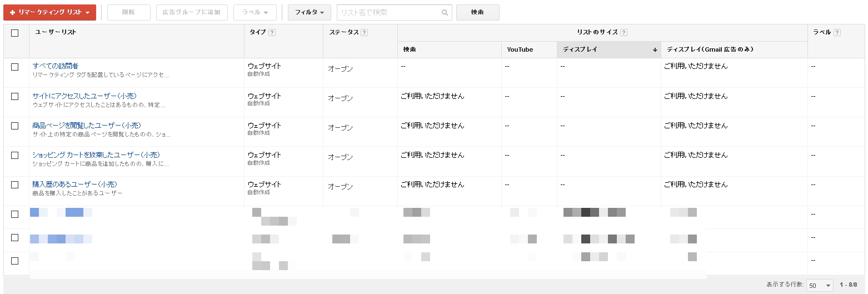The width and height of the screenshot is (868, 294).
Task: Check the box for the last blurred row
Action: (15, 261)
